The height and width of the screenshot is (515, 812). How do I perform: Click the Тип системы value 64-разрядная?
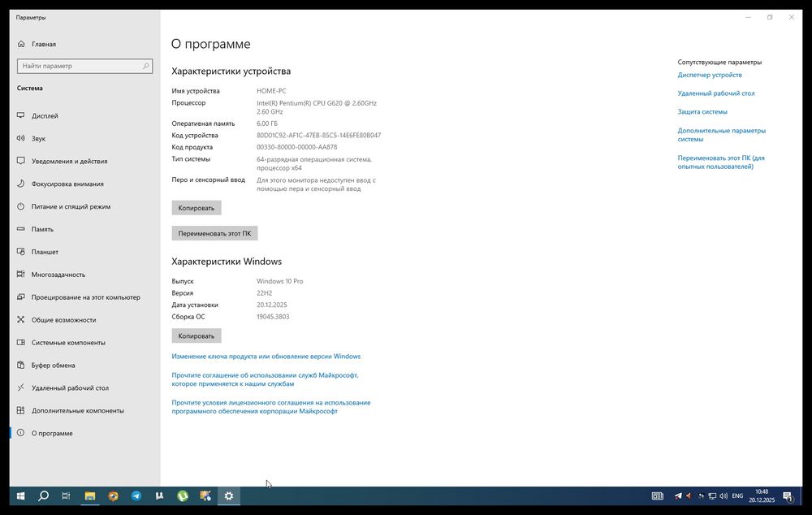[x=314, y=164]
